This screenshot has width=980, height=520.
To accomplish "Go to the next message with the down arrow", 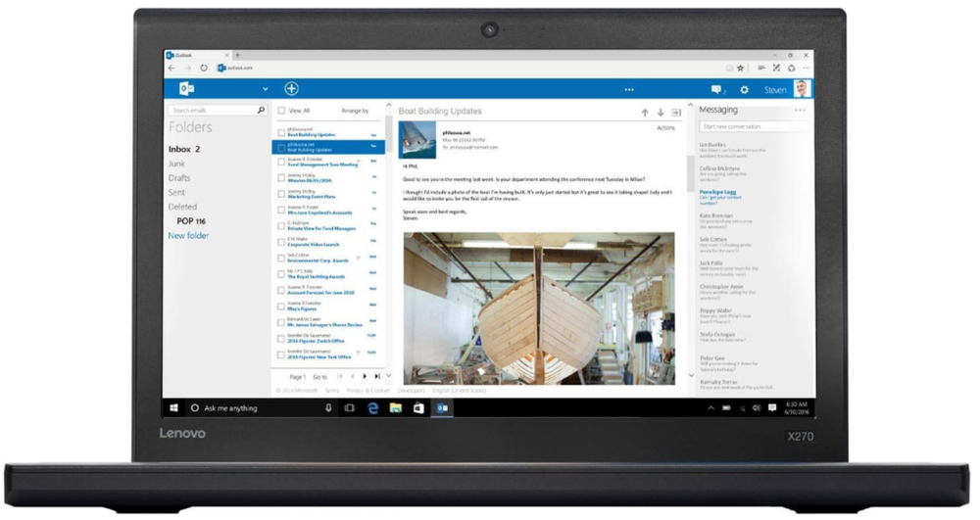I will pyautogui.click(x=660, y=113).
